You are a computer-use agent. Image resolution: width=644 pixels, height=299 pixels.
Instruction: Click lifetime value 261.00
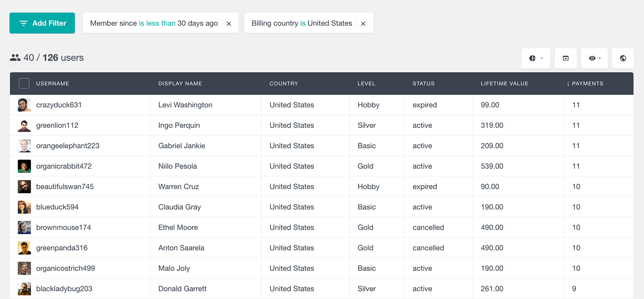[x=492, y=289]
